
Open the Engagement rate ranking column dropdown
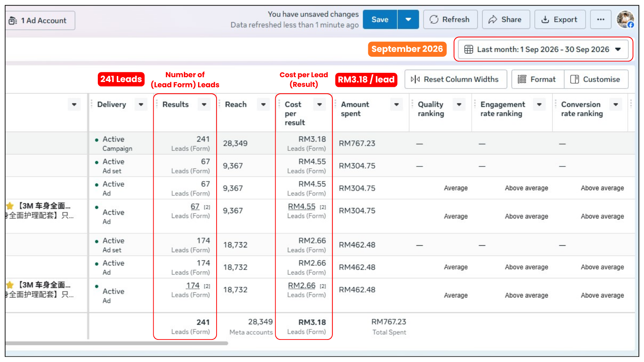pyautogui.click(x=539, y=105)
